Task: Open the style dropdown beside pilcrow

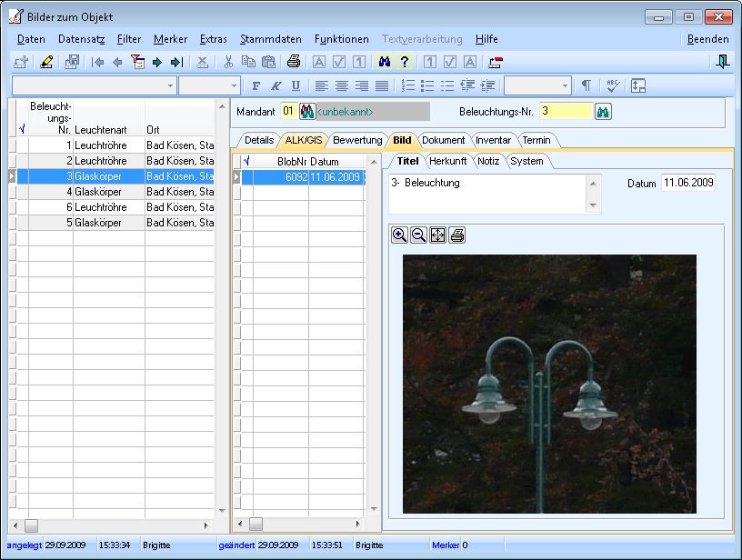Action: [x=565, y=86]
